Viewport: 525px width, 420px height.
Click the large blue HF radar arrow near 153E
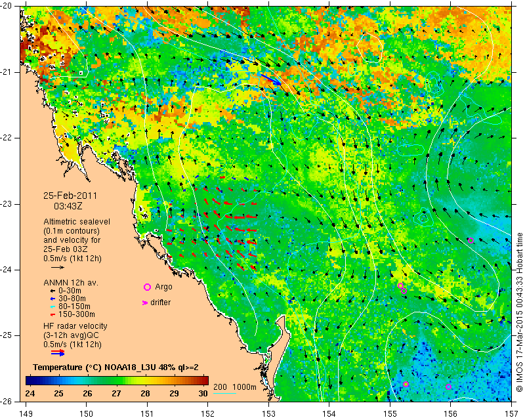point(271,79)
